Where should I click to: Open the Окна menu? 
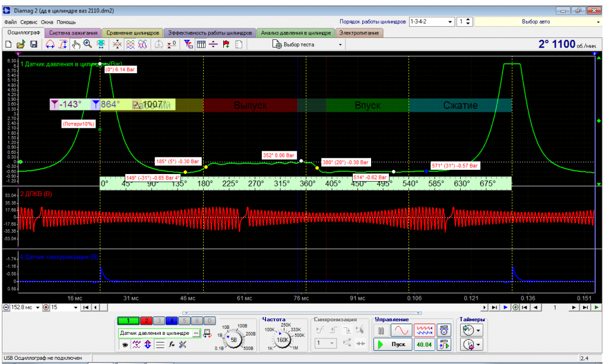pyautogui.click(x=47, y=22)
